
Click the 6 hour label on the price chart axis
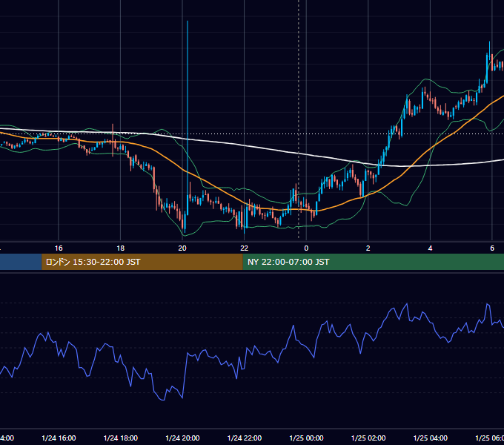[492, 248]
